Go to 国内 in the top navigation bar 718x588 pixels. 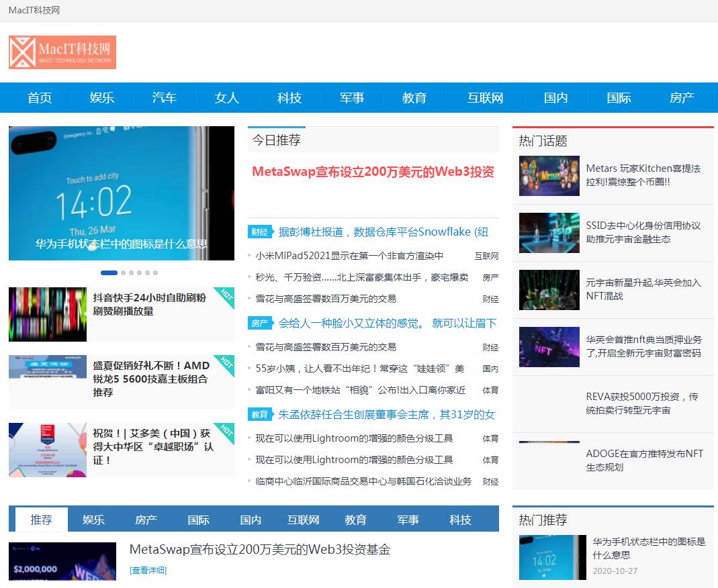[556, 97]
